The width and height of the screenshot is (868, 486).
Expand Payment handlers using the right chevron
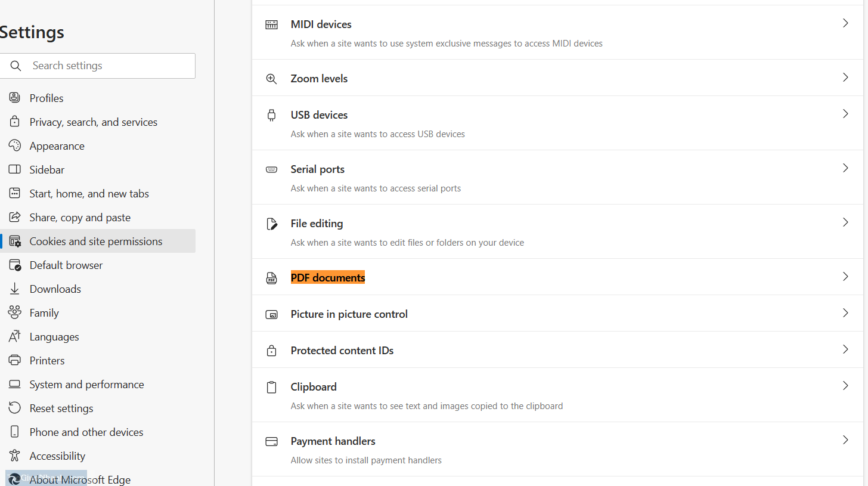[x=845, y=440]
